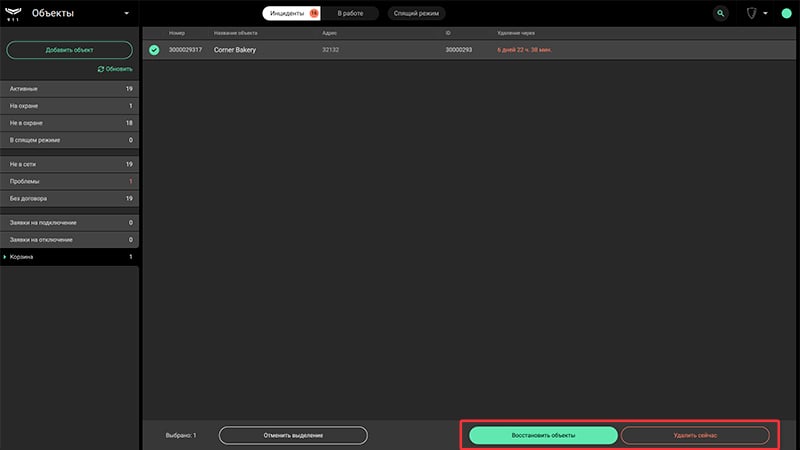Click the Добавить объект button
Image resolution: width=800 pixels, height=450 pixels.
click(x=69, y=50)
